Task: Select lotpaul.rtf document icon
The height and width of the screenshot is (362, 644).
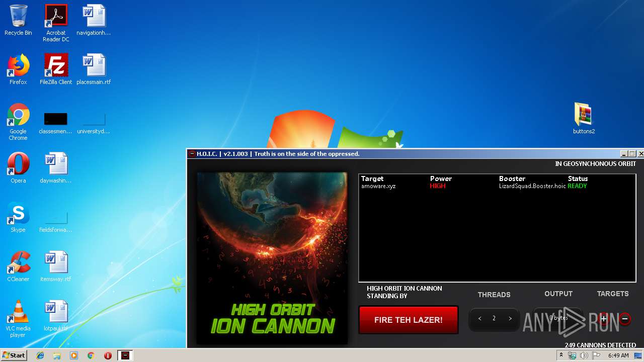Action: tap(56, 316)
